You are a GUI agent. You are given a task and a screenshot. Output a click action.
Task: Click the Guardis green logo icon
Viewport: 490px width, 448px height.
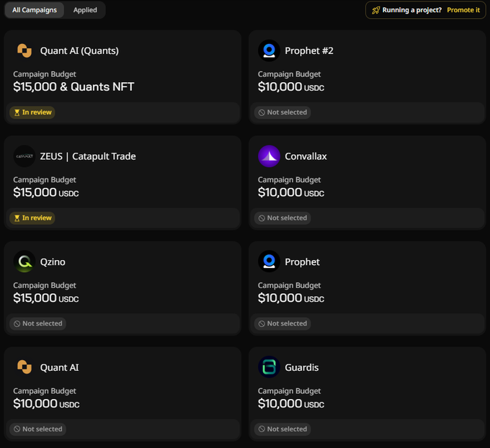tap(269, 367)
